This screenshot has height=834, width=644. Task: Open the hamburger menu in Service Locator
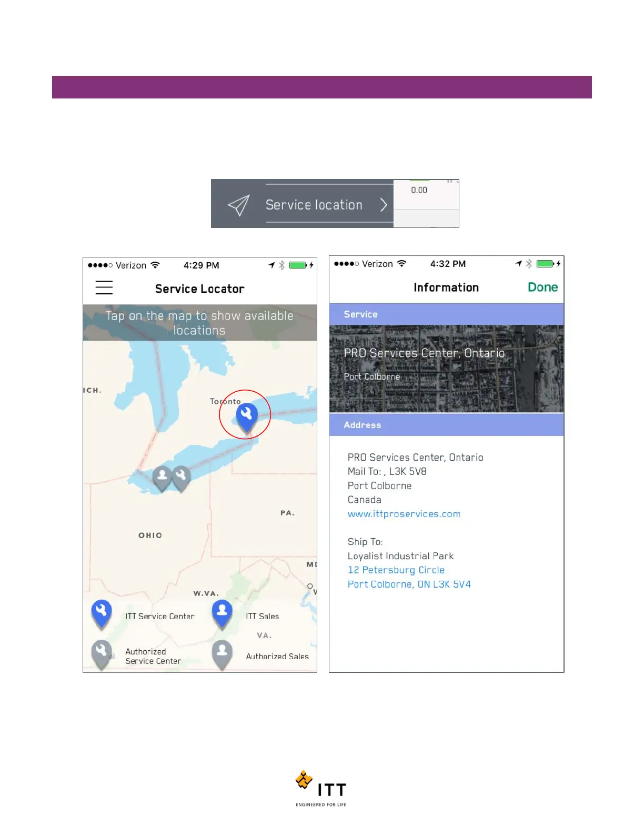tap(104, 287)
